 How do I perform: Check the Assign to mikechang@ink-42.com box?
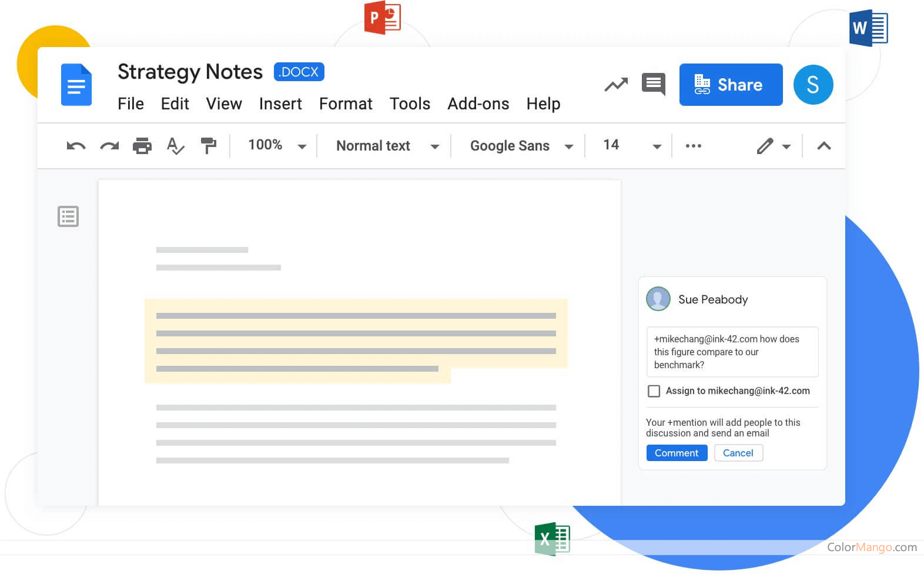(x=654, y=391)
